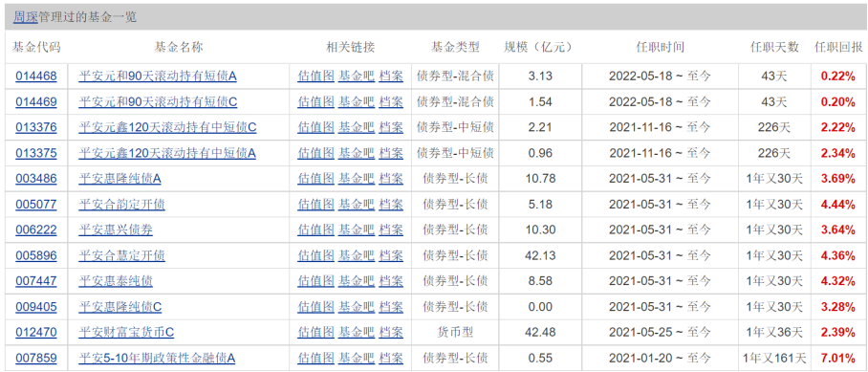Open fund code 013375
Image resolution: width=868 pixels, height=372 pixels.
[x=36, y=153]
